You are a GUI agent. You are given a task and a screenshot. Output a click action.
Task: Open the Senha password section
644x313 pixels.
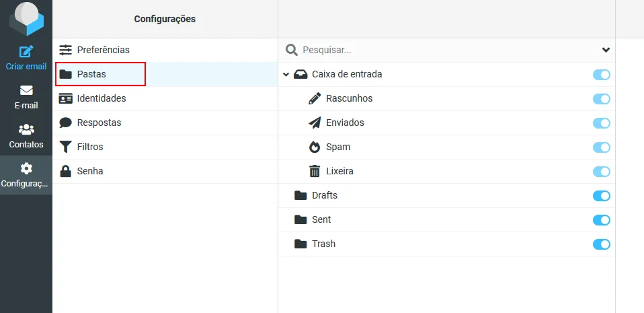pyautogui.click(x=90, y=171)
